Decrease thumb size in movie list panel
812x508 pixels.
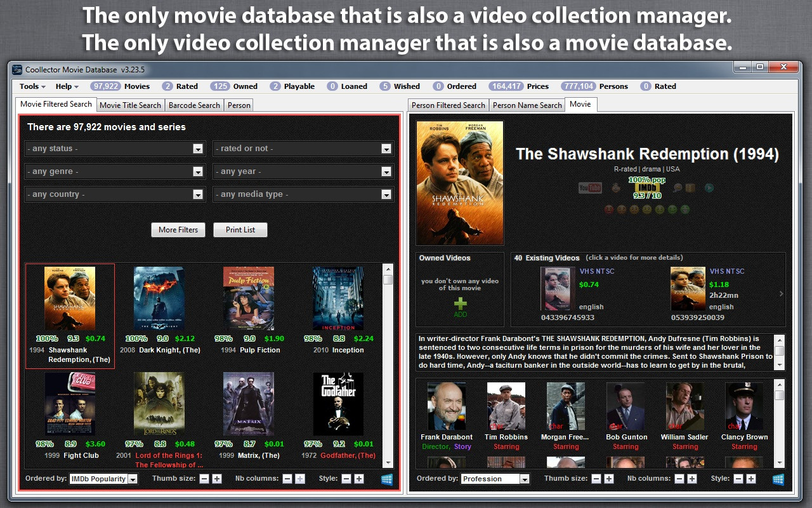204,479
